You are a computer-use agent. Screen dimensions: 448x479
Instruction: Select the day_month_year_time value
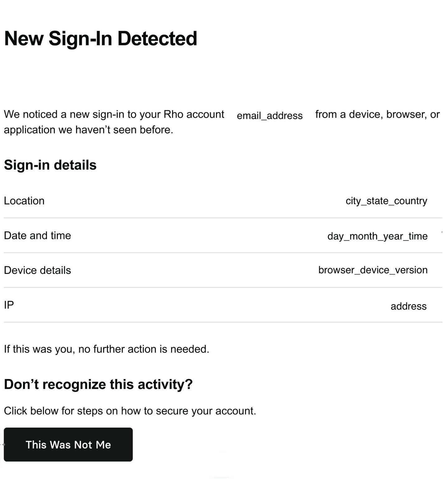tap(377, 236)
